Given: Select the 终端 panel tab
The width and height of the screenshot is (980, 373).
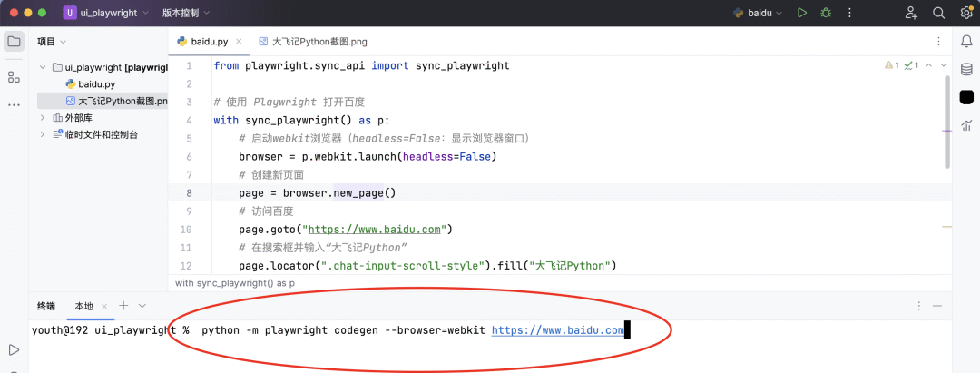Looking at the screenshot, I should point(45,306).
